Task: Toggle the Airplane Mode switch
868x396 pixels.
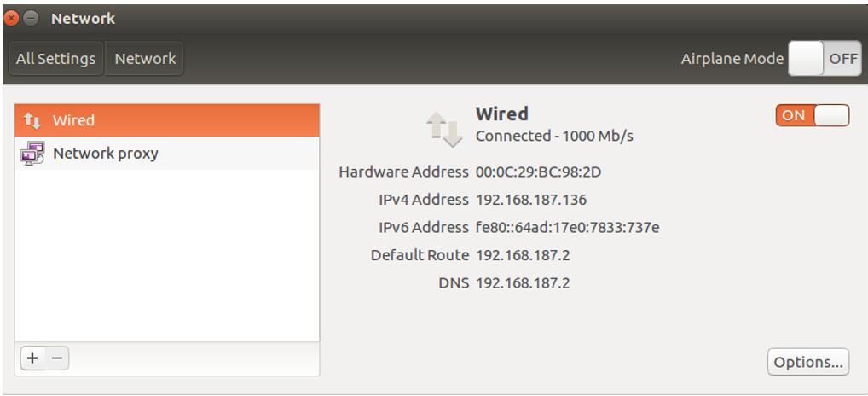Action: pyautogui.click(x=824, y=59)
